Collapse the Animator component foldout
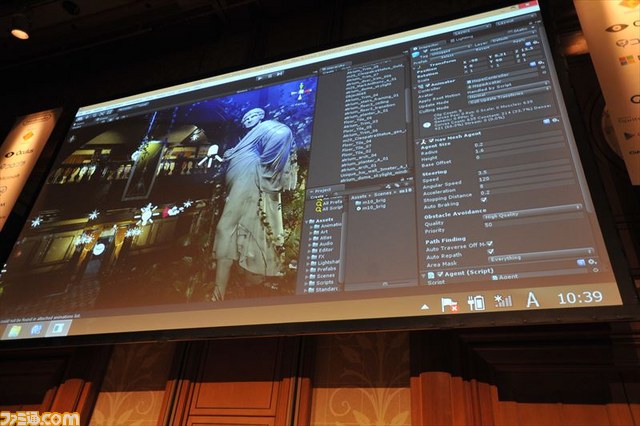 click(416, 87)
